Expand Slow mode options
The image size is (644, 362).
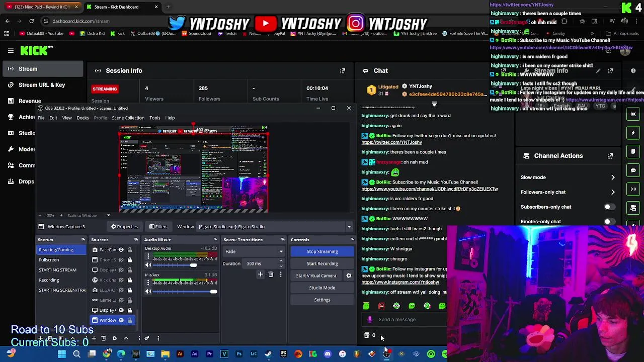(x=613, y=177)
